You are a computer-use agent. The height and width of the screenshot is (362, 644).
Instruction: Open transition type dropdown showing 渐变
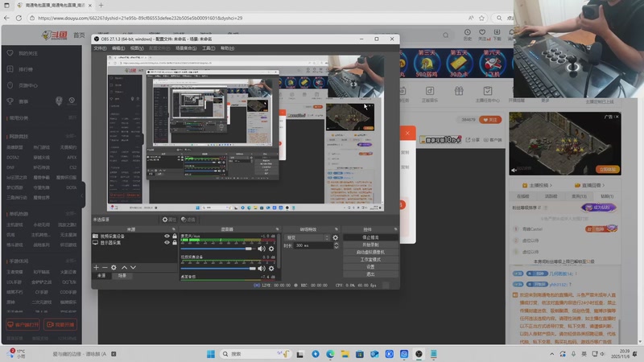pos(308,237)
